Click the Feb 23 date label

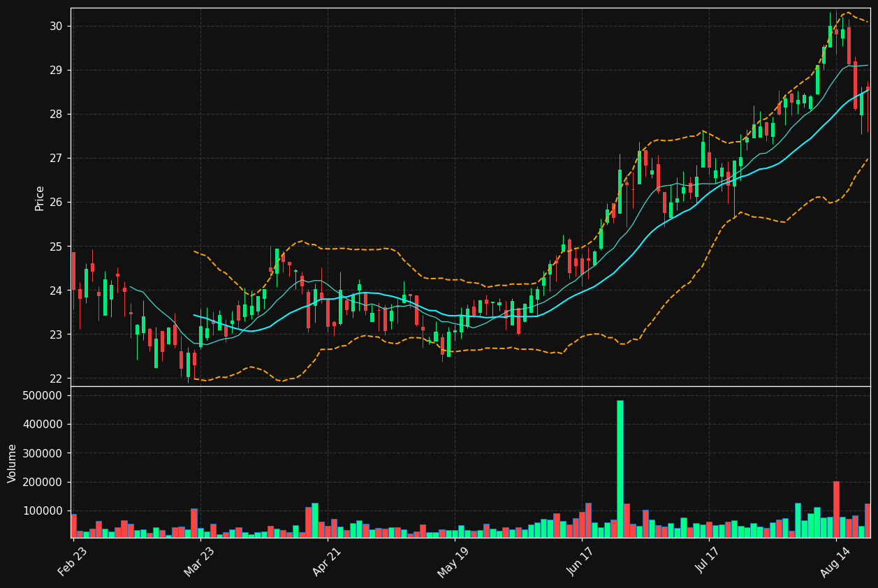coord(72,561)
